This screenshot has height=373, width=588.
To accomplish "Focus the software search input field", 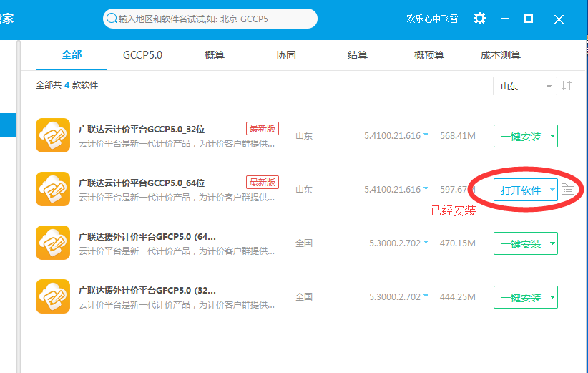I will [x=210, y=19].
